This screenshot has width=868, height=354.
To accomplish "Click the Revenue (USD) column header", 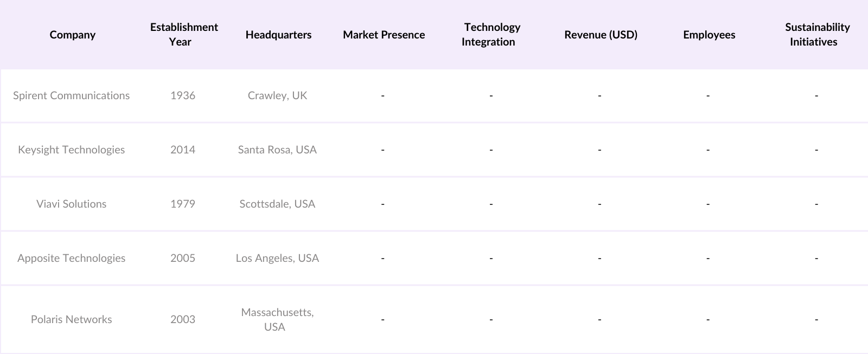I will pyautogui.click(x=601, y=35).
